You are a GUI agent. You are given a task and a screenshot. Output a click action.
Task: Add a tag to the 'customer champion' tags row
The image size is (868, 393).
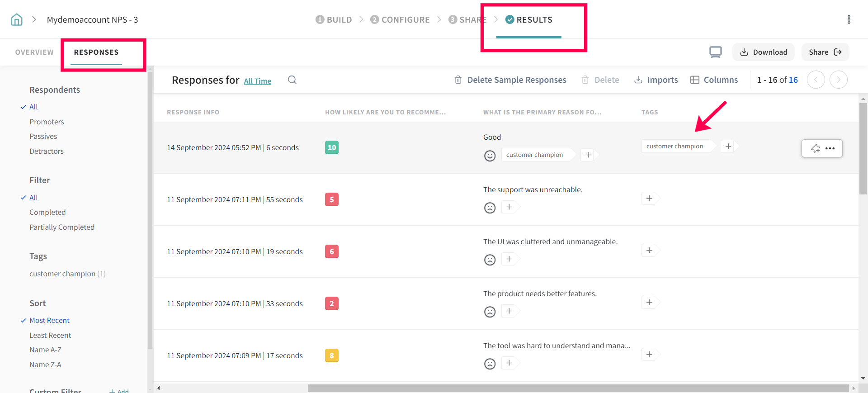point(728,146)
